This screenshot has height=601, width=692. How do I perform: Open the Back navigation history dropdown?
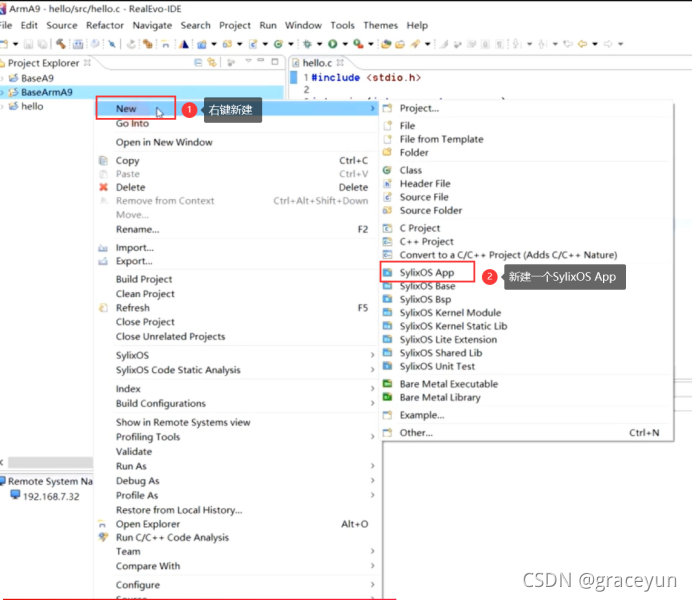[595, 44]
